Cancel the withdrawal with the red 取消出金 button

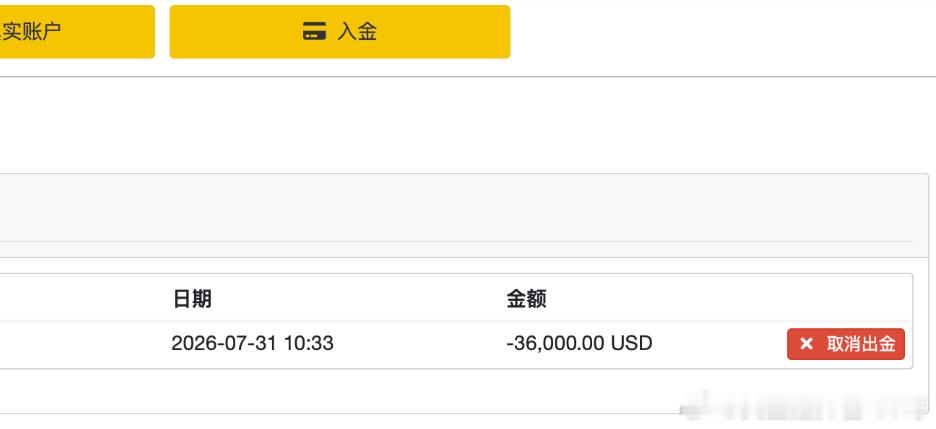[x=846, y=344]
